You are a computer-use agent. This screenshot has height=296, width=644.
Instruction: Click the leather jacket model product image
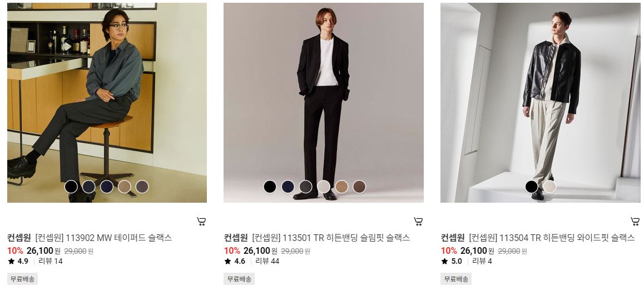point(540,103)
